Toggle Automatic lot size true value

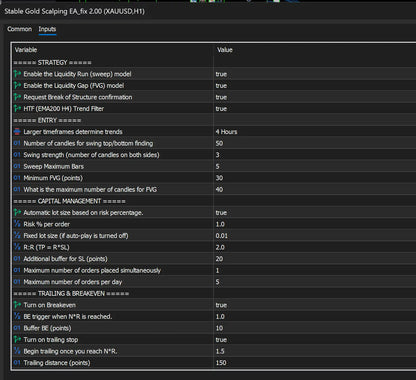tap(221, 213)
